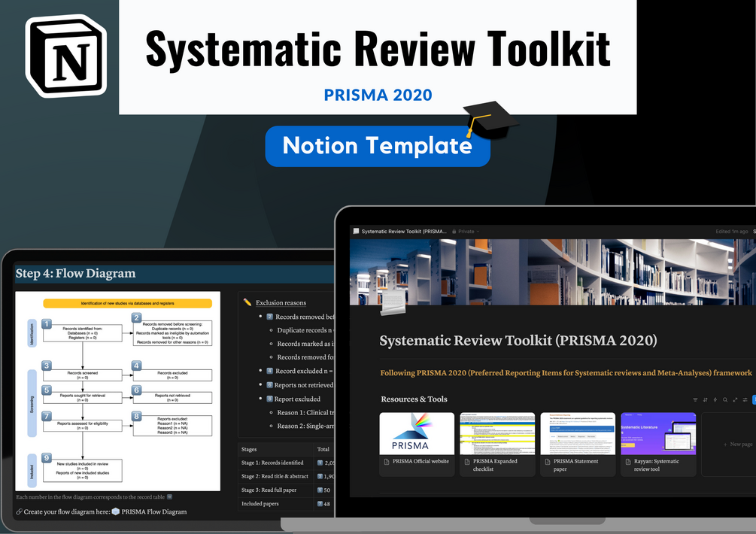This screenshot has width=756, height=534.
Task: Click the page icon on PRISMA Official website
Action: click(387, 462)
